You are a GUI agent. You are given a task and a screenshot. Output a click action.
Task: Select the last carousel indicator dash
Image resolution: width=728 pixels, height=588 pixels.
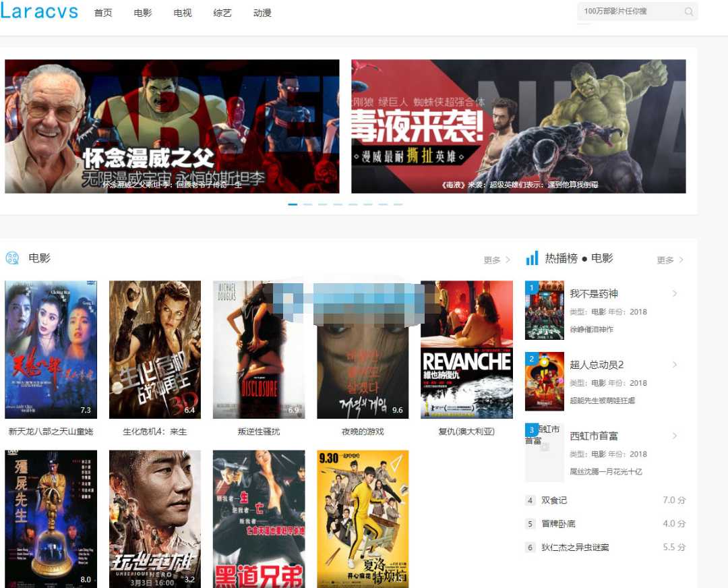coord(398,204)
